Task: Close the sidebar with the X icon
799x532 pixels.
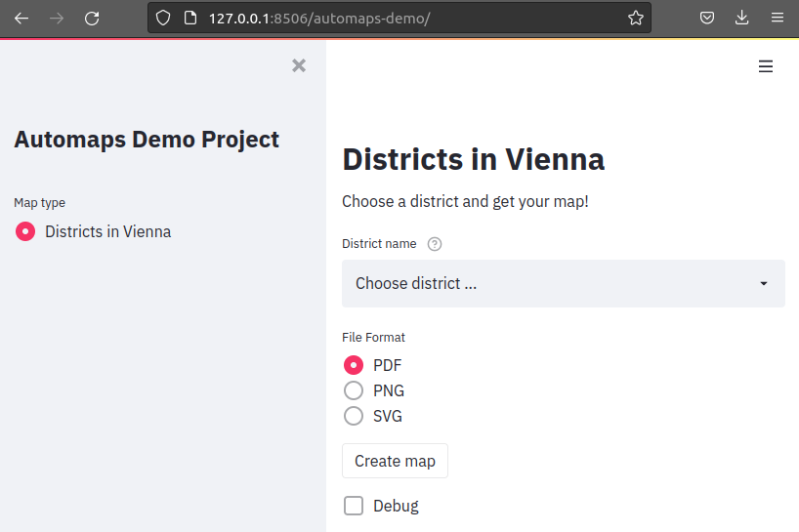Action: [299, 65]
